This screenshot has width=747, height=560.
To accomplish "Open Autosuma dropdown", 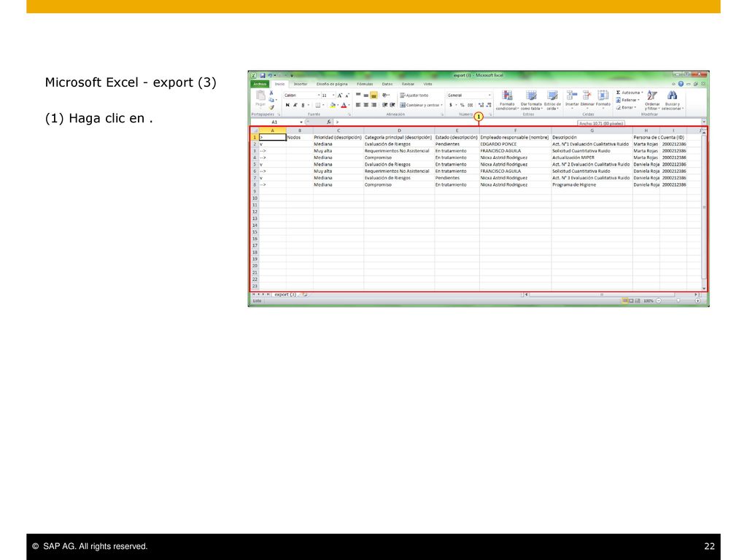I will [642, 93].
